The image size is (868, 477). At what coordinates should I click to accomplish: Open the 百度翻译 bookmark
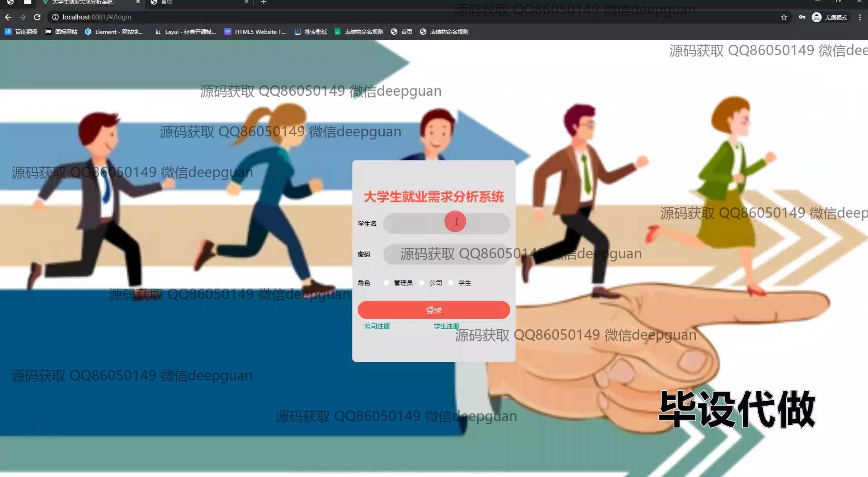pos(21,32)
